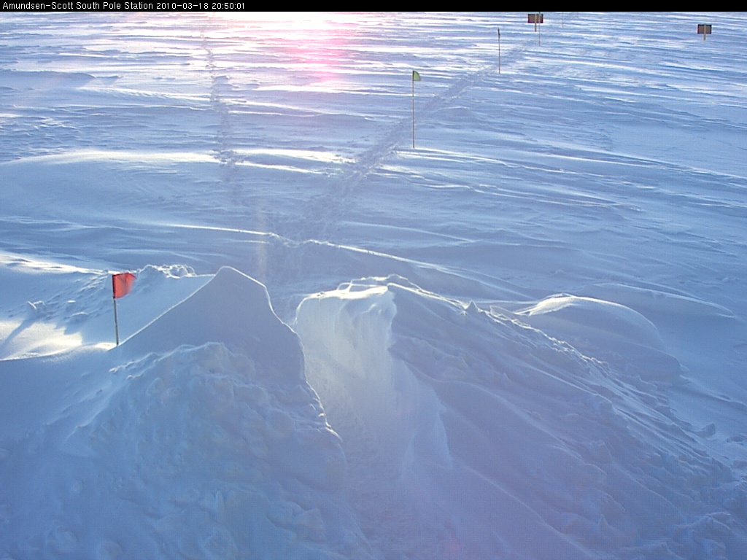The width and height of the screenshot is (747, 560).
Task: Click the thin distant pole beyond the green flag
Action: click(499, 51)
